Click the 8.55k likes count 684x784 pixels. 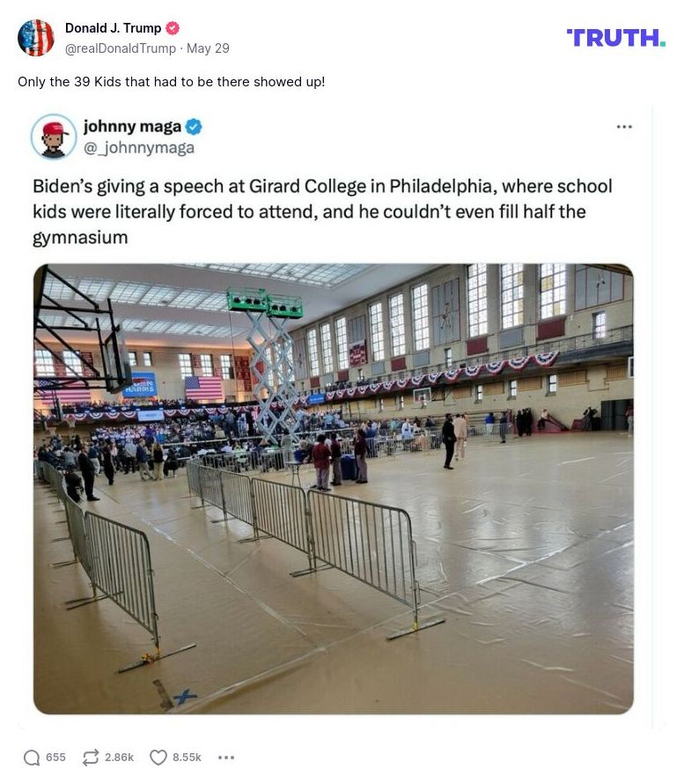187,758
